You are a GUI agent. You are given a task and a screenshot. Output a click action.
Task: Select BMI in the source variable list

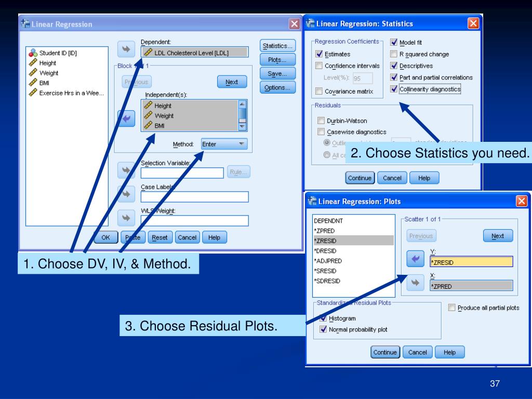click(x=39, y=83)
